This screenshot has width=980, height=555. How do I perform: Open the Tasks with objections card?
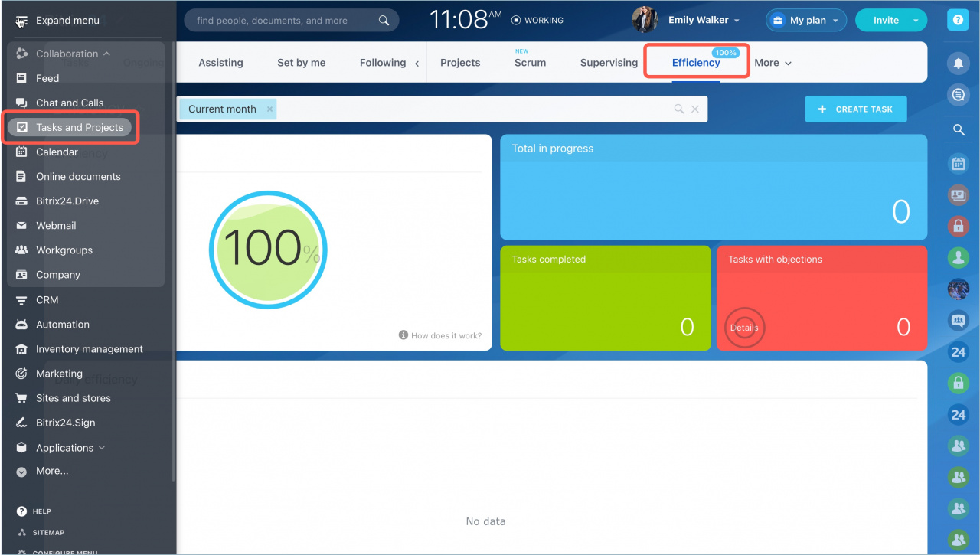tap(822, 298)
